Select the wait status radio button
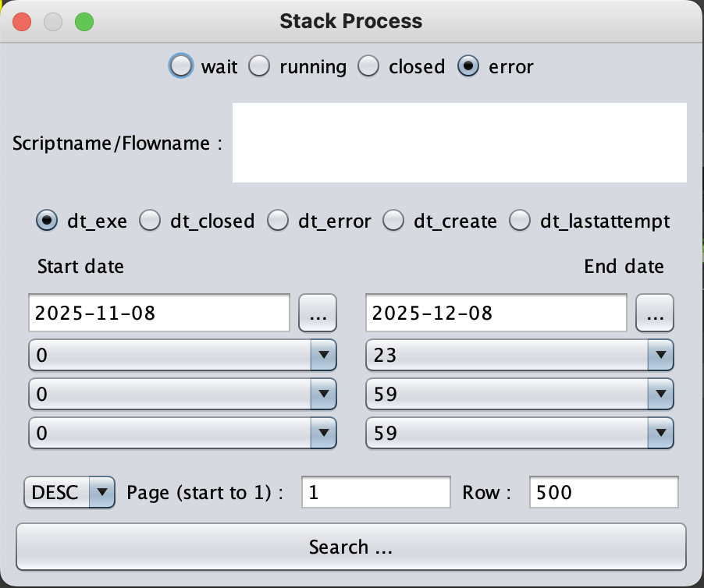This screenshot has height=588, width=704. point(181,66)
